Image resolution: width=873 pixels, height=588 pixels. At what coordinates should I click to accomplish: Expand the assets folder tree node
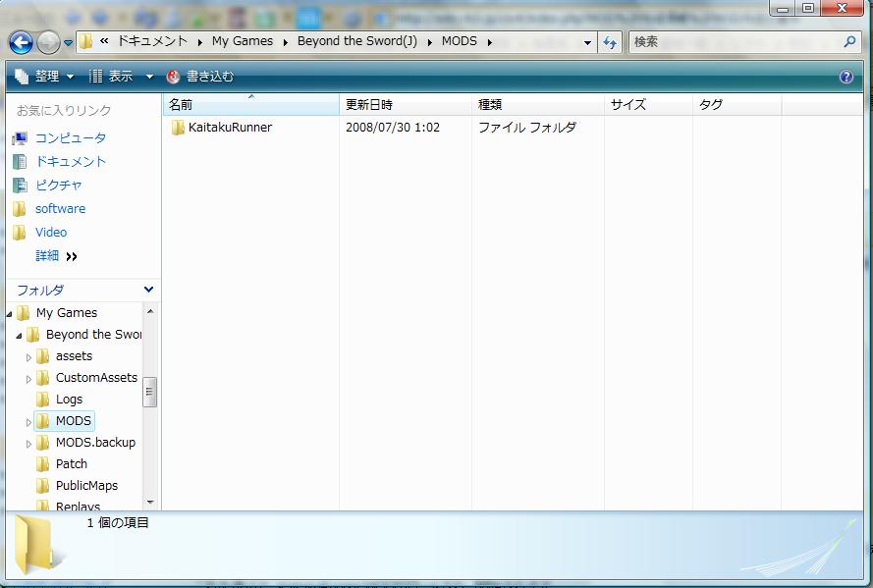(x=28, y=357)
